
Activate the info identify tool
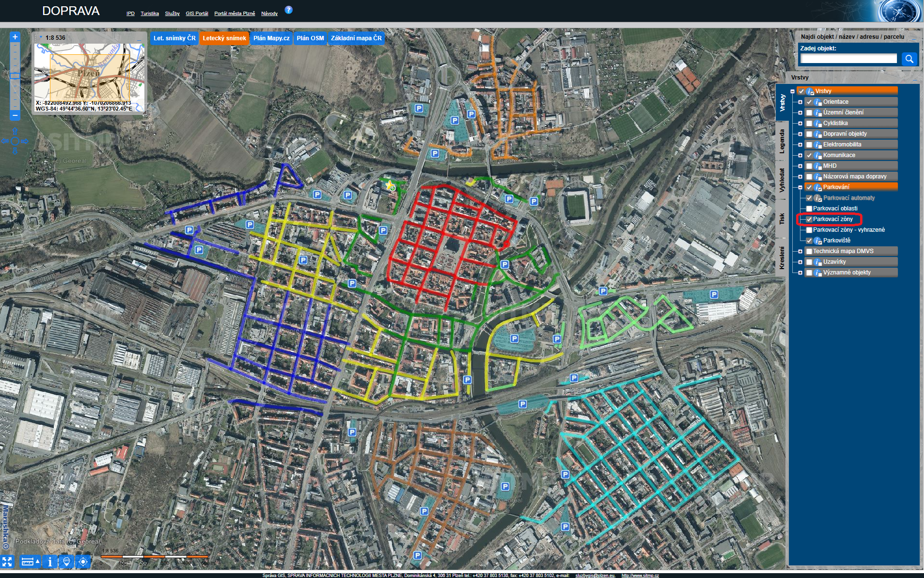tap(49, 562)
